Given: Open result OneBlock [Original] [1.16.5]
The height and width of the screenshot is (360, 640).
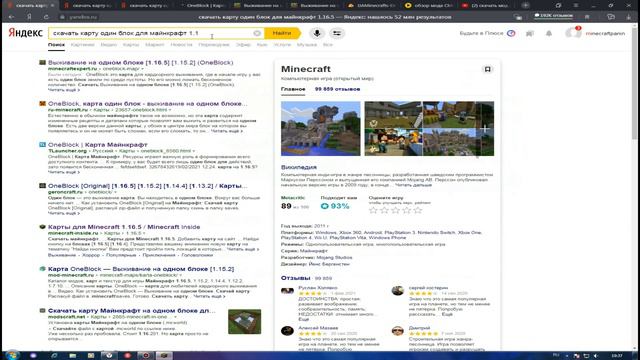Looking at the screenshot, I should point(147,186).
